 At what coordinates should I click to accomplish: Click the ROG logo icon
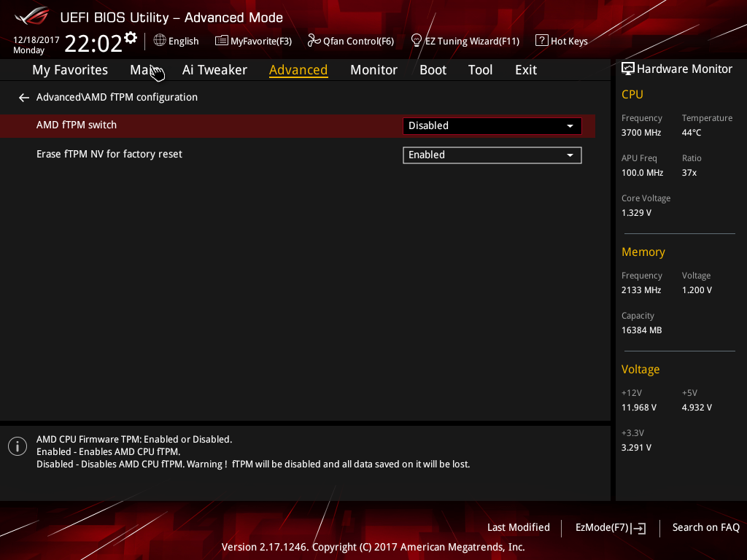point(32,16)
